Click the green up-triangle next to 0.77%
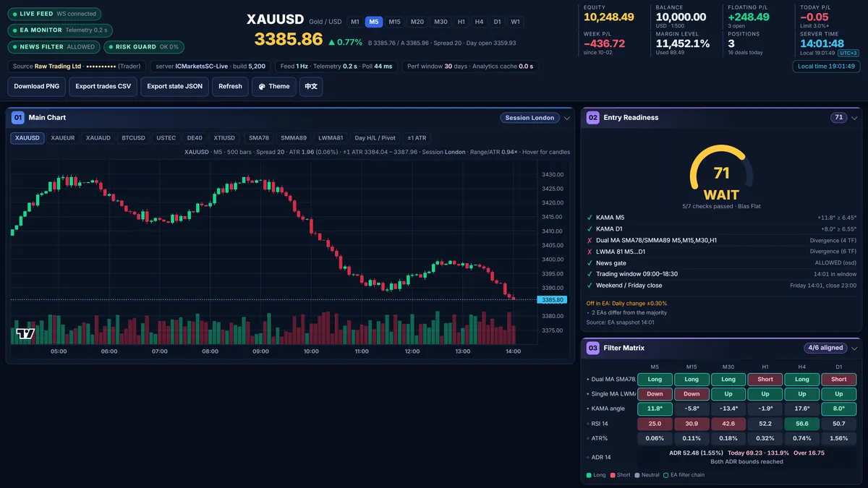Image resolution: width=868 pixels, height=488 pixels. [x=331, y=43]
